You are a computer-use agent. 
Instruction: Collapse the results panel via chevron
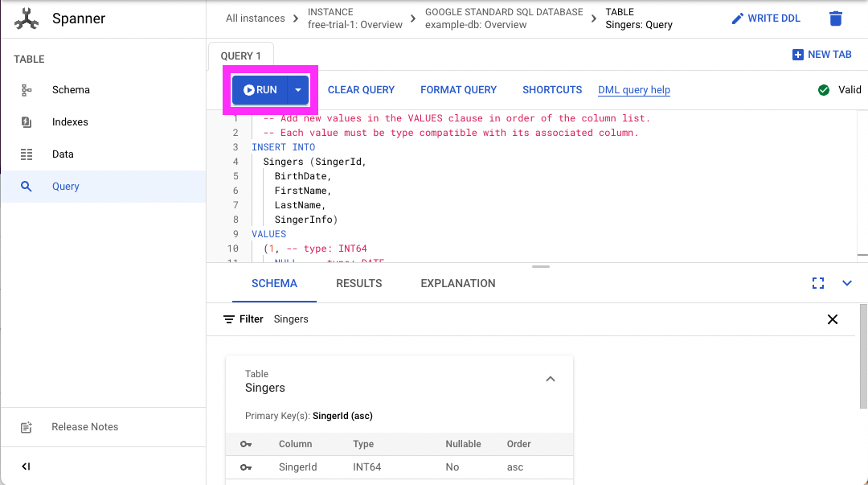tap(848, 283)
